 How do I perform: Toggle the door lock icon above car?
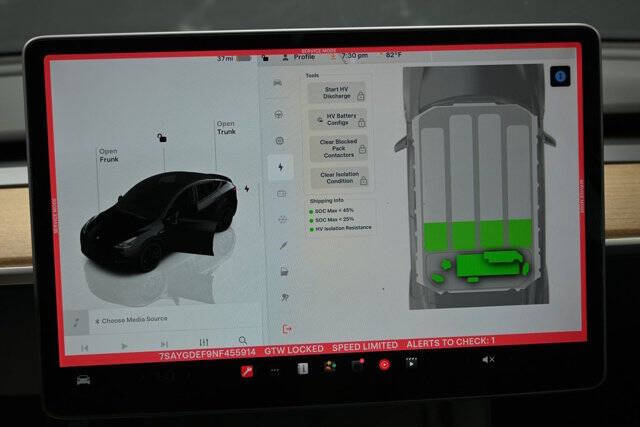click(x=162, y=138)
